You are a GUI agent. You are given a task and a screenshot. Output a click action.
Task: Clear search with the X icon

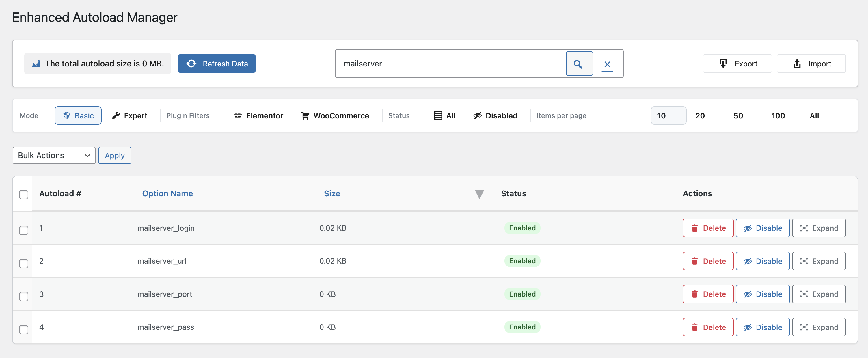pyautogui.click(x=607, y=64)
